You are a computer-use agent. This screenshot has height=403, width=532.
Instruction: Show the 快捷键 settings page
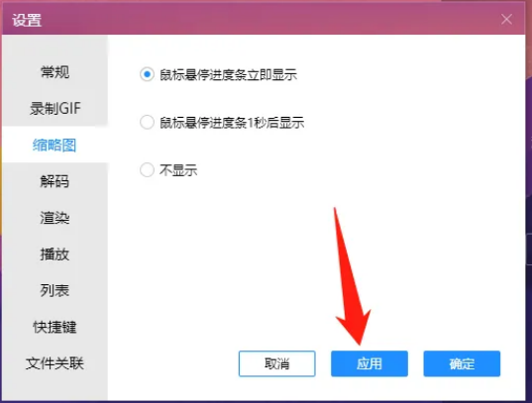tap(54, 327)
